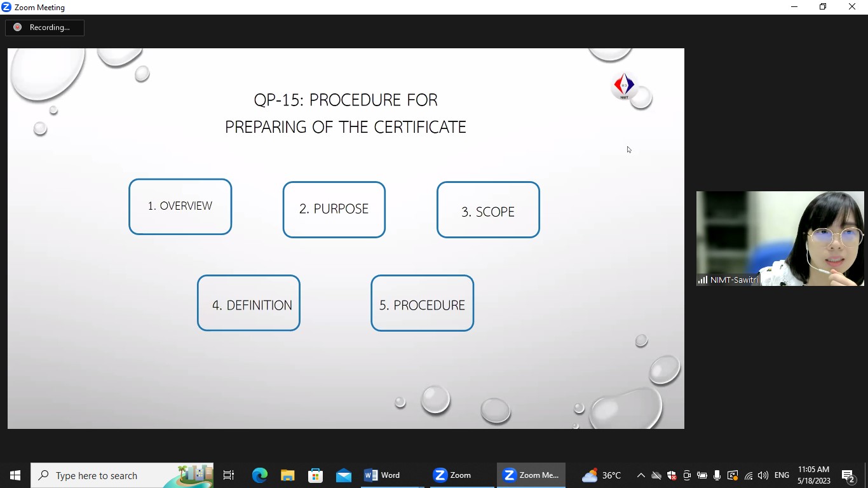868x488 pixels.
Task: Open Microsoft Store from the taskbar
Action: 316,475
